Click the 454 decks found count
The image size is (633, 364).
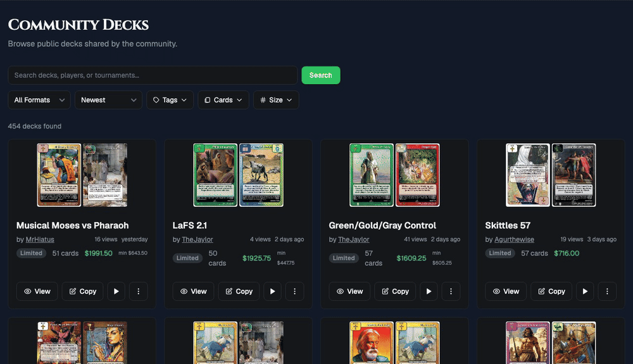(x=35, y=127)
